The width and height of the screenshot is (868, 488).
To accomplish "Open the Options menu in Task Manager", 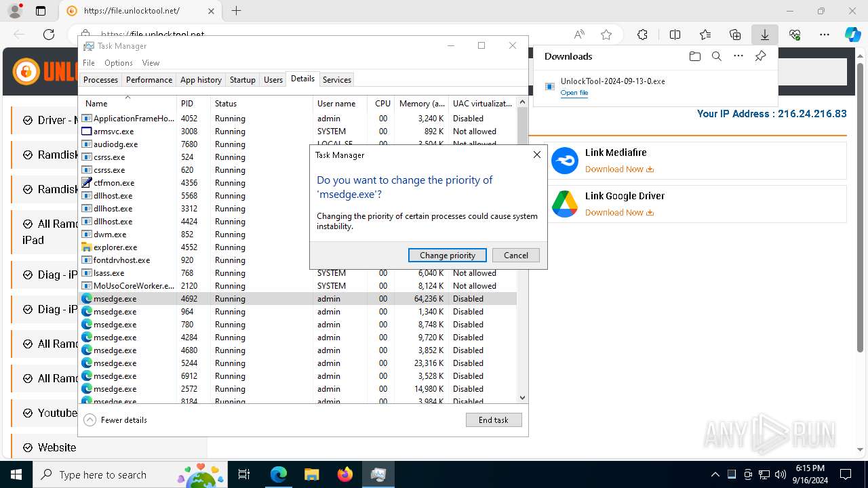I will coord(119,63).
